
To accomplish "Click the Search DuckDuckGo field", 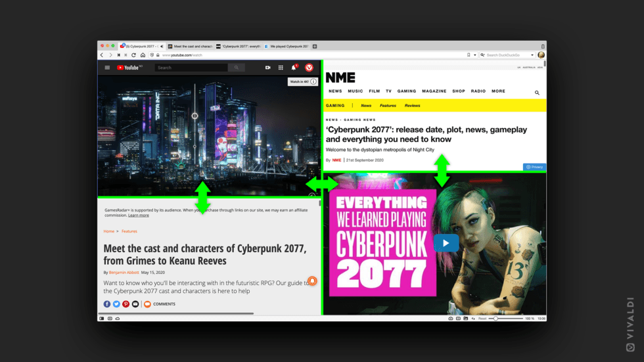I will coord(507,55).
